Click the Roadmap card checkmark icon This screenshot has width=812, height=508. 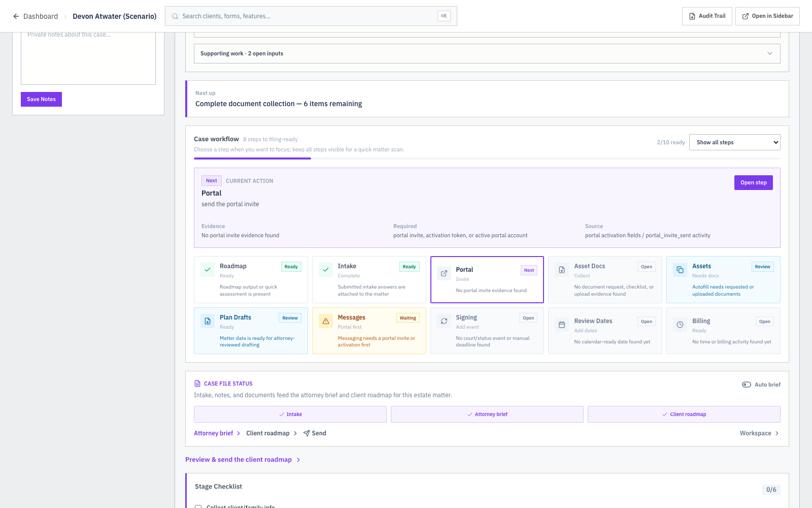(x=208, y=270)
